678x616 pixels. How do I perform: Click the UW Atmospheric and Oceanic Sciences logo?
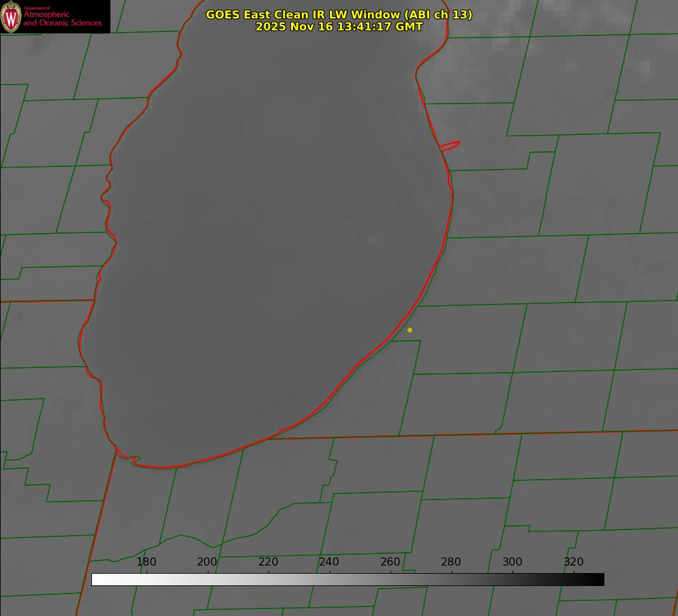coord(55,16)
